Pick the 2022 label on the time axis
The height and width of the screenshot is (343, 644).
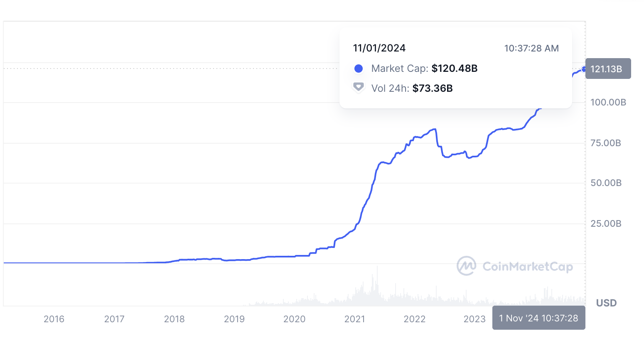coord(414,319)
